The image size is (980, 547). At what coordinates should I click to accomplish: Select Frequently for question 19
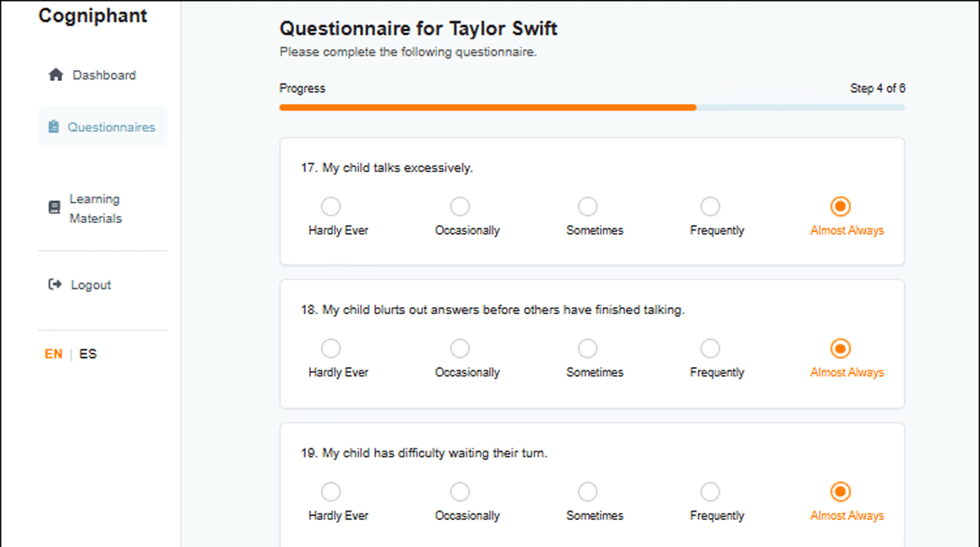pos(710,492)
